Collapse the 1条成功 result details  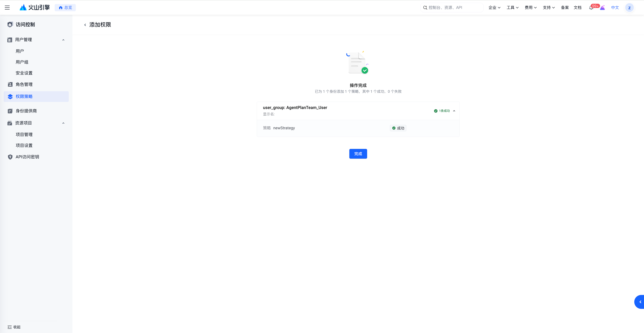pyautogui.click(x=454, y=111)
